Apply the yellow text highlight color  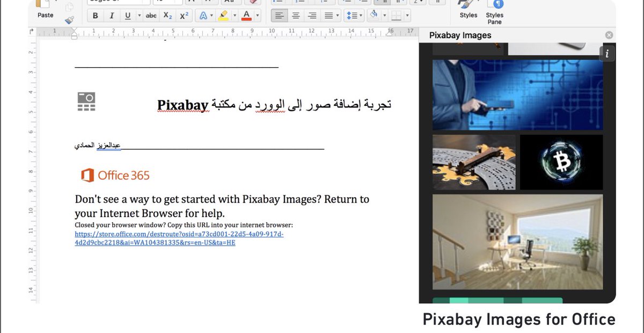(x=223, y=16)
